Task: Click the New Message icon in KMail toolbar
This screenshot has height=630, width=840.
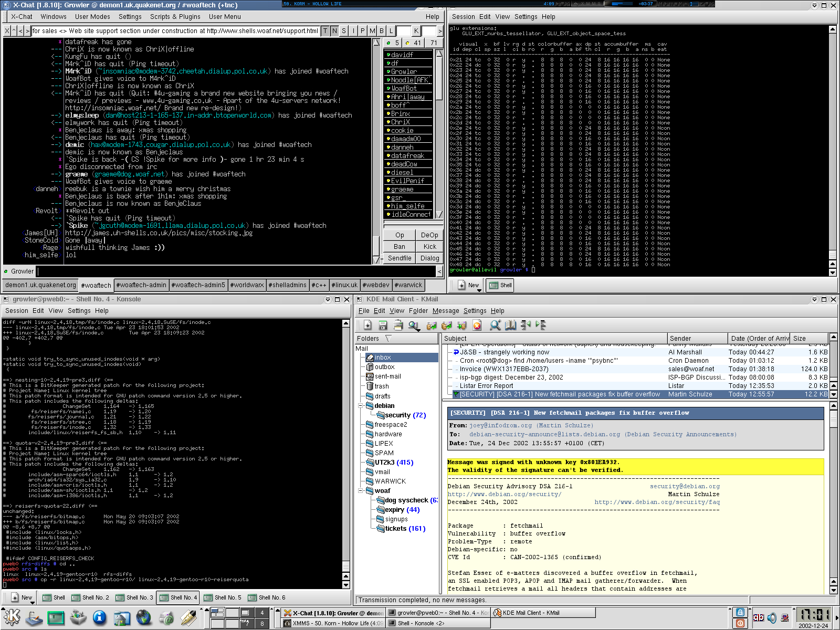Action: point(367,325)
